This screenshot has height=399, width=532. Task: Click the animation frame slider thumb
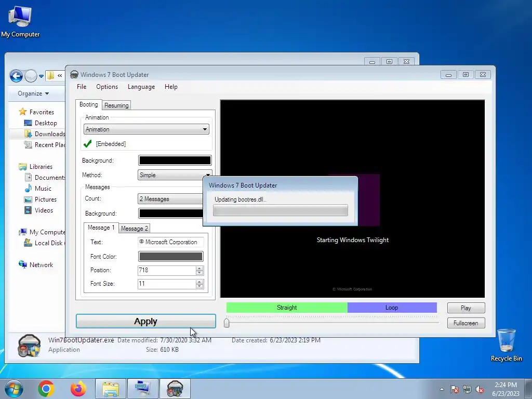click(227, 322)
